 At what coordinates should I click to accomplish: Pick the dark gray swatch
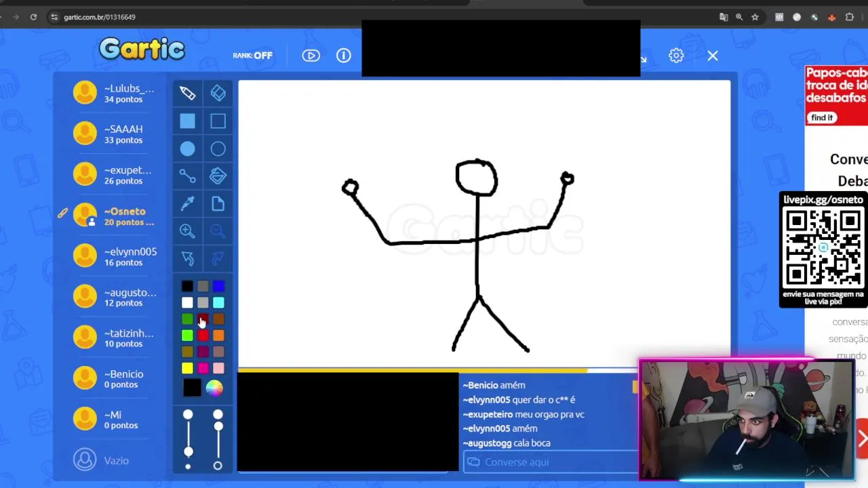(203, 287)
